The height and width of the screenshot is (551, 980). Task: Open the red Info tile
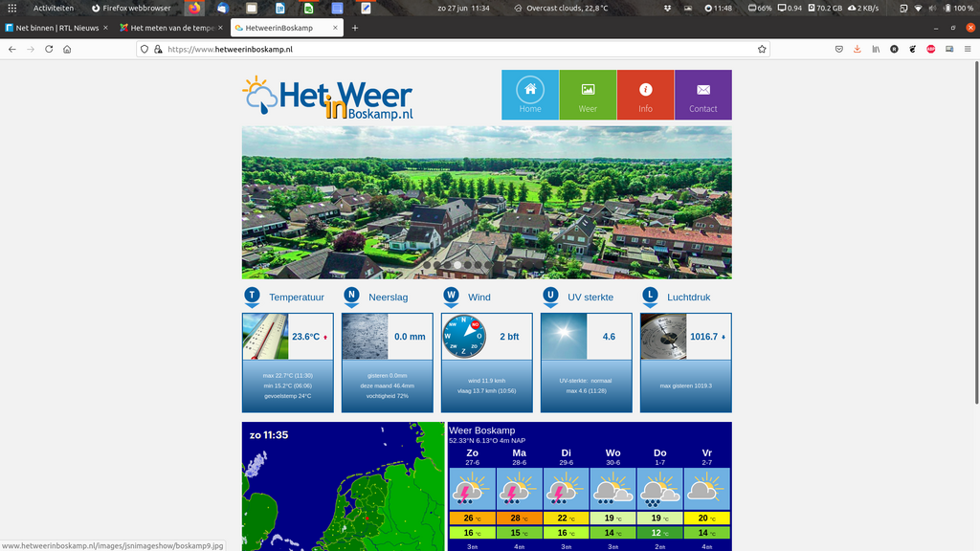click(x=645, y=95)
